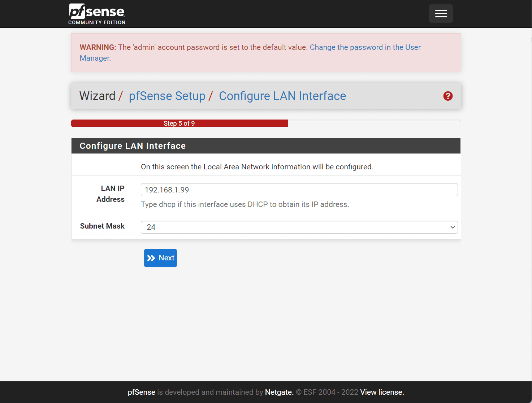Click the 'On this screen' description text
This screenshot has width=532, height=403.
tap(257, 167)
